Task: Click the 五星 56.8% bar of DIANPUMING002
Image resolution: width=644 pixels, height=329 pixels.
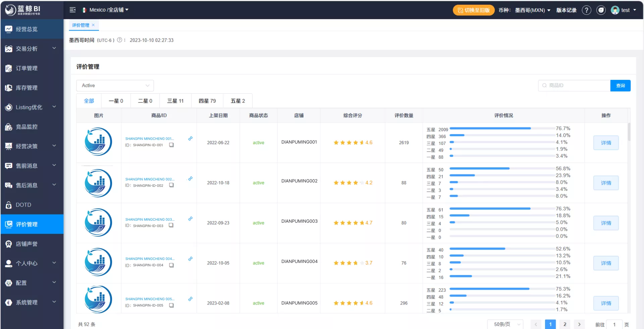Action: [502, 168]
